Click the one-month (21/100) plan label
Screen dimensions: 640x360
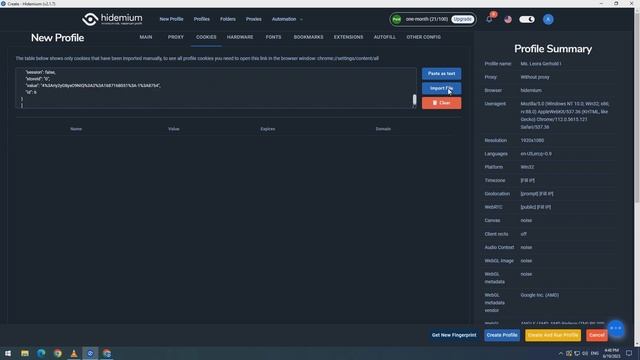(x=427, y=19)
